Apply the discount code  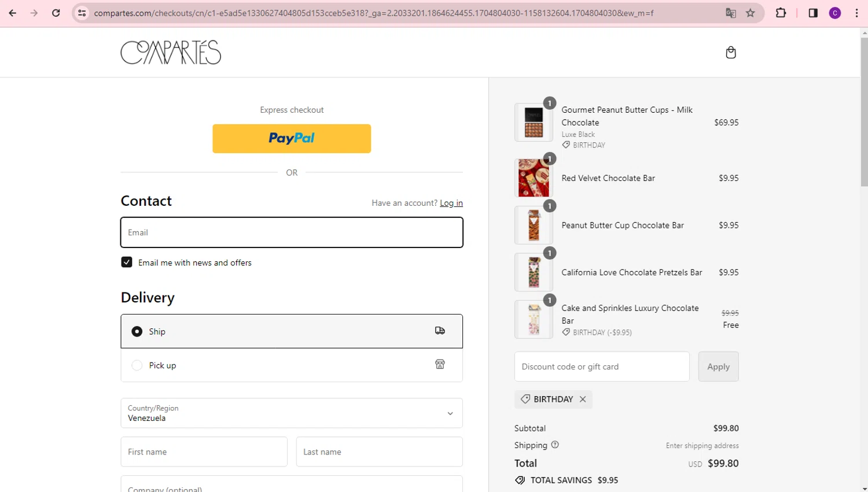[x=718, y=367]
